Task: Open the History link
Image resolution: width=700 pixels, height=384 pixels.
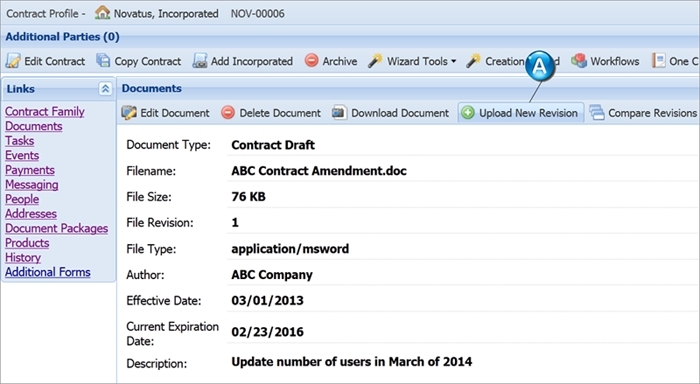Action: (x=23, y=258)
